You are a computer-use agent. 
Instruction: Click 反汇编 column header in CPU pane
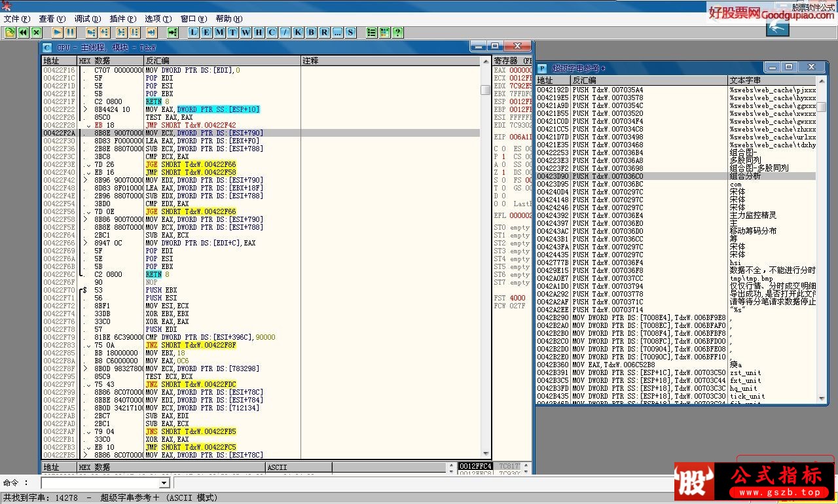click(222, 61)
